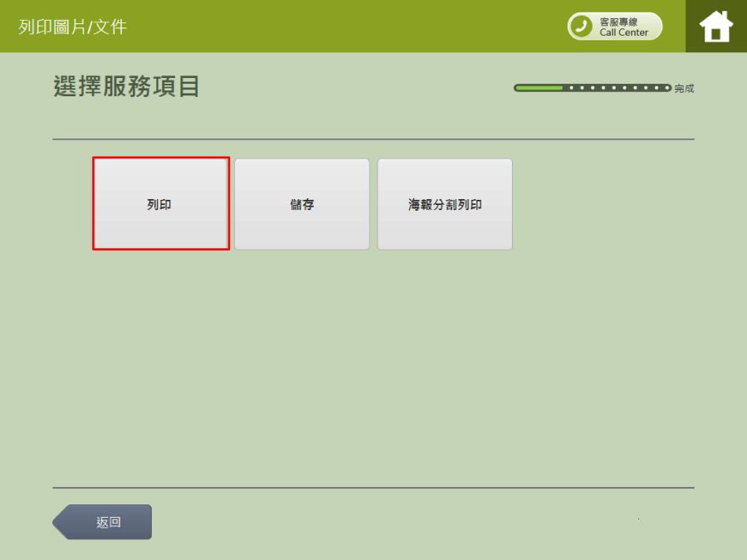Click the last dot of progress indicator
747x560 pixels.
(x=667, y=87)
